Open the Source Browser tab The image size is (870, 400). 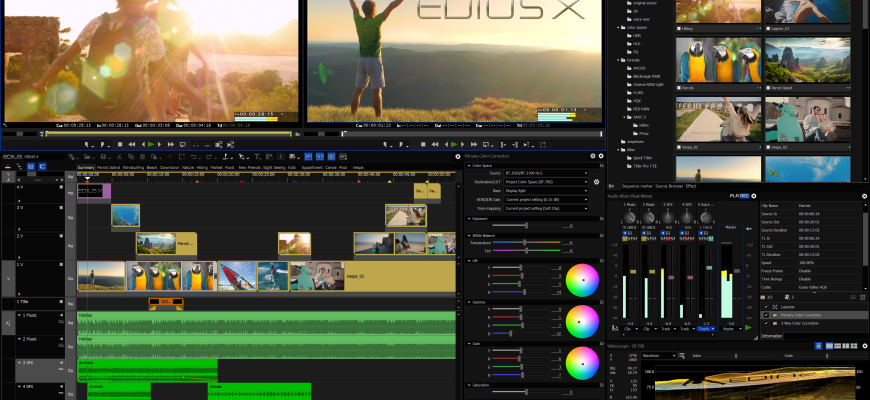tap(669, 186)
